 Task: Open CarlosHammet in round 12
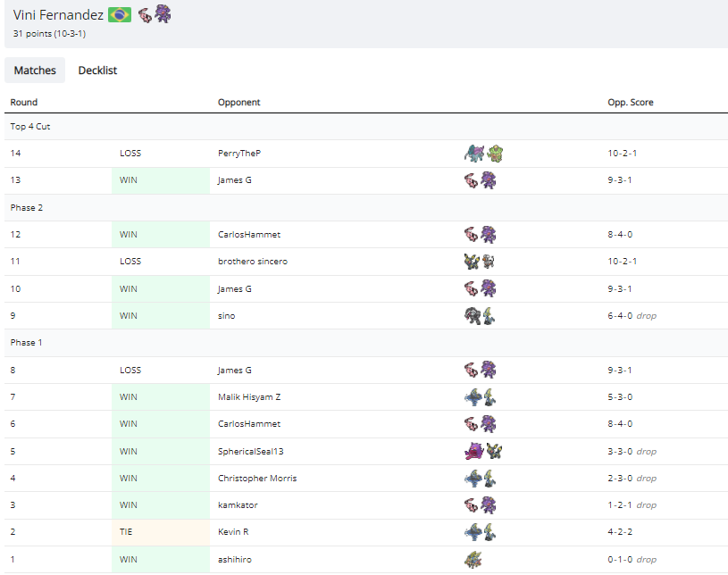click(249, 234)
